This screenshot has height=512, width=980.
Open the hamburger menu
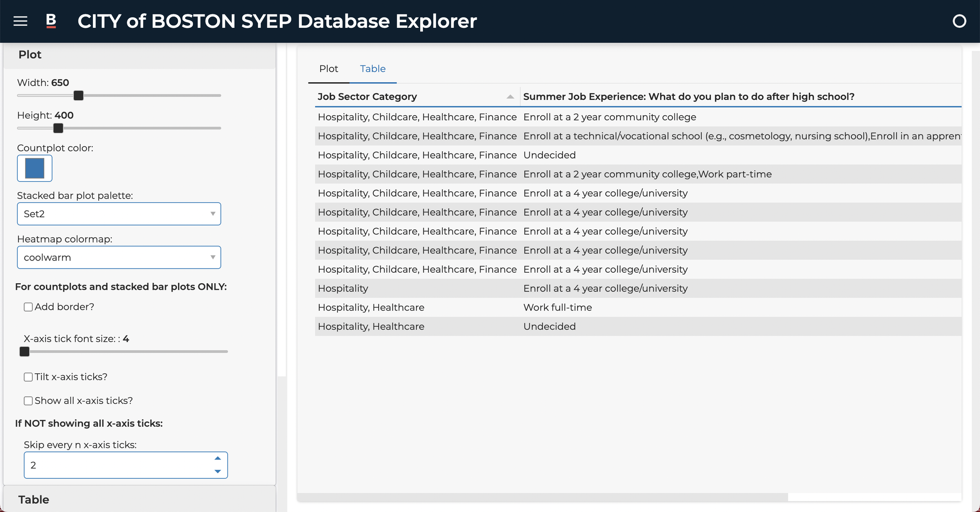tap(20, 21)
